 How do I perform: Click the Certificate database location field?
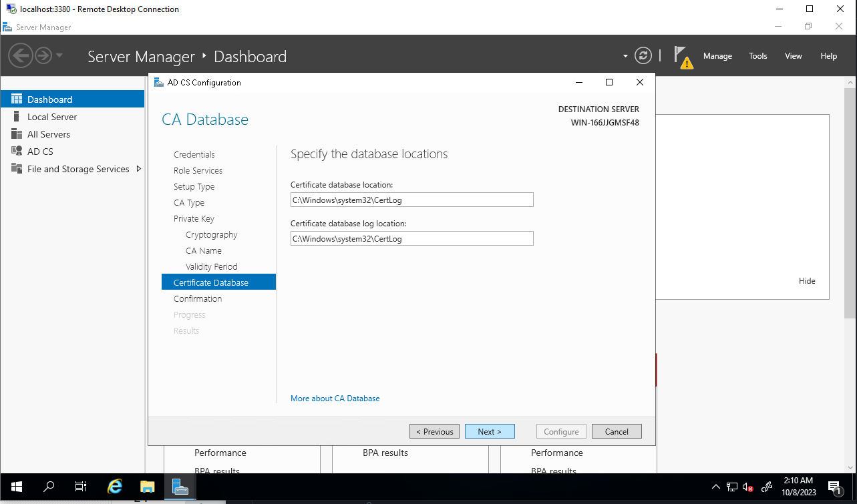411,200
